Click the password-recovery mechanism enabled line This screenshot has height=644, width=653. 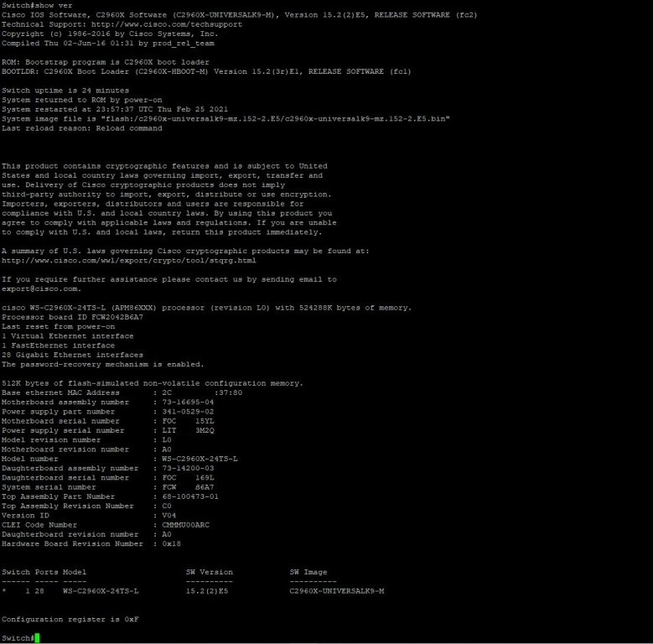click(x=102, y=364)
